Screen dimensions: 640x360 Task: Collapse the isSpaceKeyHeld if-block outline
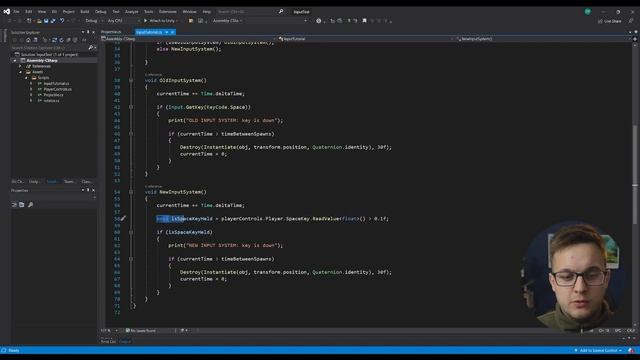[x=131, y=232]
